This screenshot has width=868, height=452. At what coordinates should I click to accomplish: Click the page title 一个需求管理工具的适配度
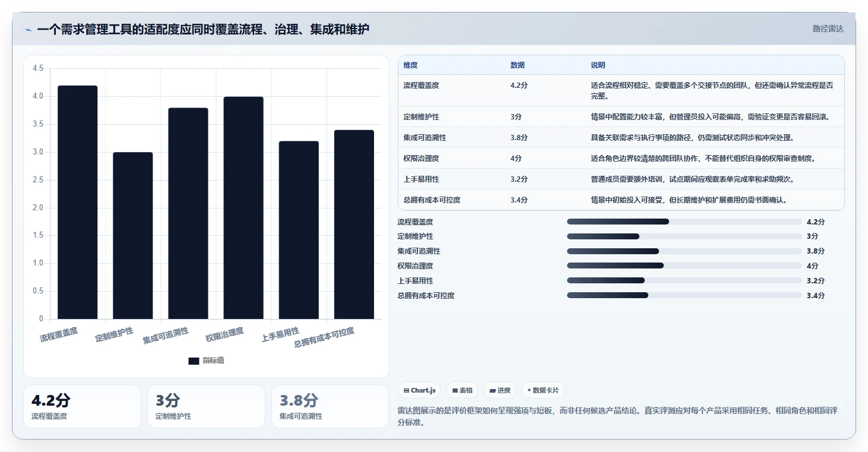[203, 29]
